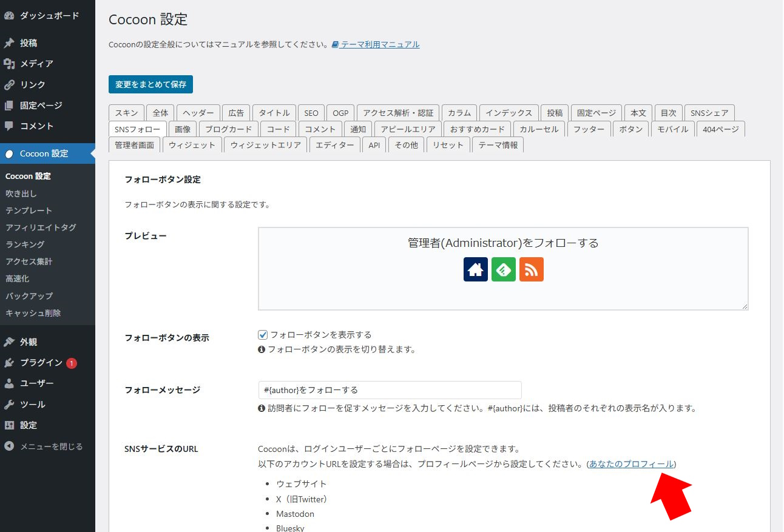Select the API tab
This screenshot has height=532, width=784.
point(374,145)
